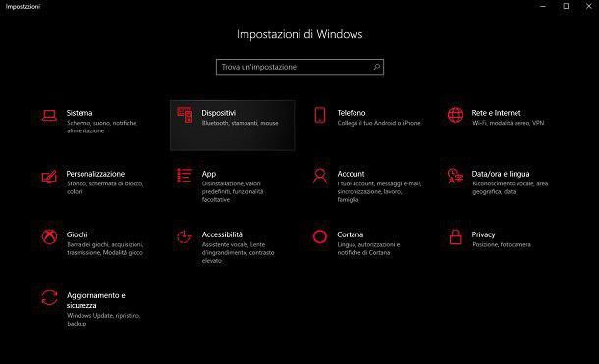599x364 pixels.
Task: Select the Data/ora e lingua icon
Action: point(455,176)
